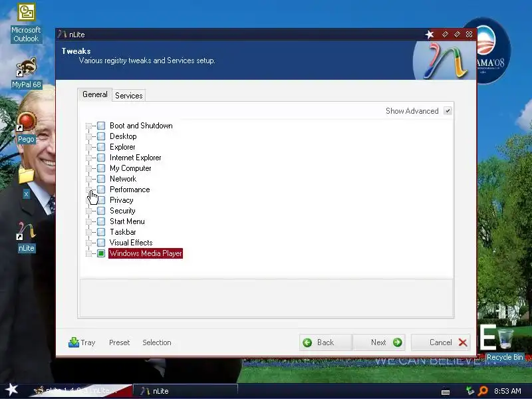Select the Start Menu tree item

click(x=127, y=221)
